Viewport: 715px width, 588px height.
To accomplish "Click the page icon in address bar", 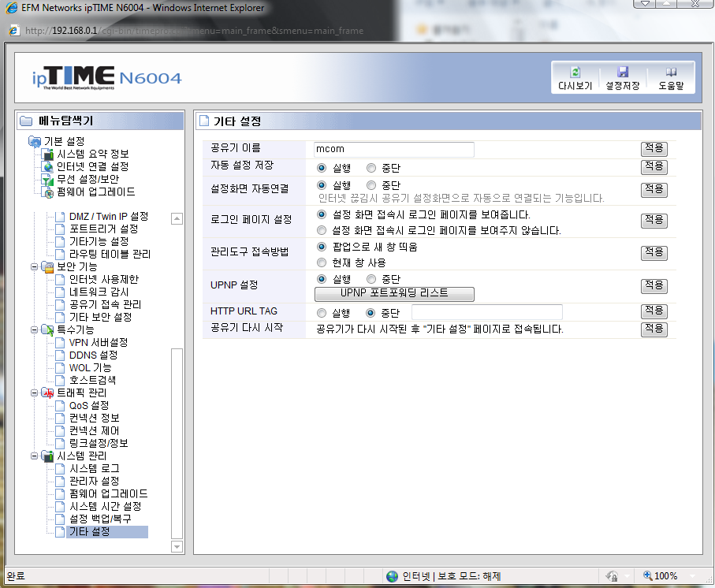I will tap(14, 31).
